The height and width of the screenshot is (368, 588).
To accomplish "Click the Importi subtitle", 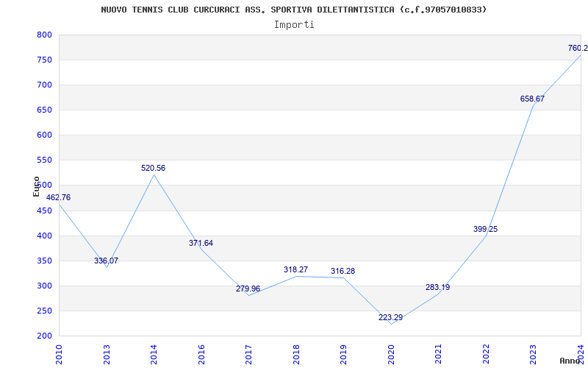I will (x=294, y=25).
